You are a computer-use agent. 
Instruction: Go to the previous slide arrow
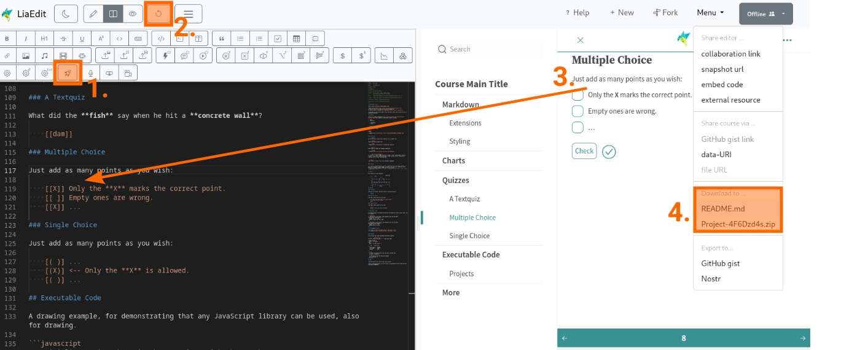tap(565, 338)
